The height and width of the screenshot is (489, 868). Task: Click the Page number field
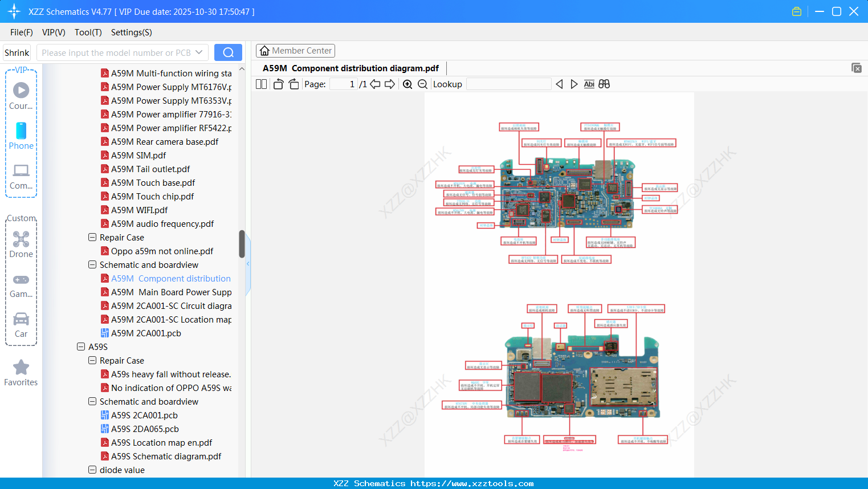344,84
